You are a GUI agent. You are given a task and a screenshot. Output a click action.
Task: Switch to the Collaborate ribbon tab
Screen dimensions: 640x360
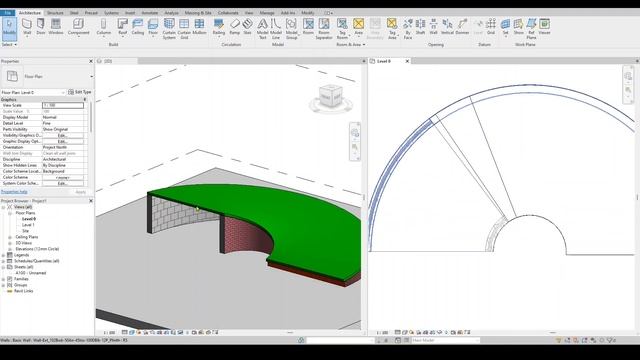tap(228, 13)
